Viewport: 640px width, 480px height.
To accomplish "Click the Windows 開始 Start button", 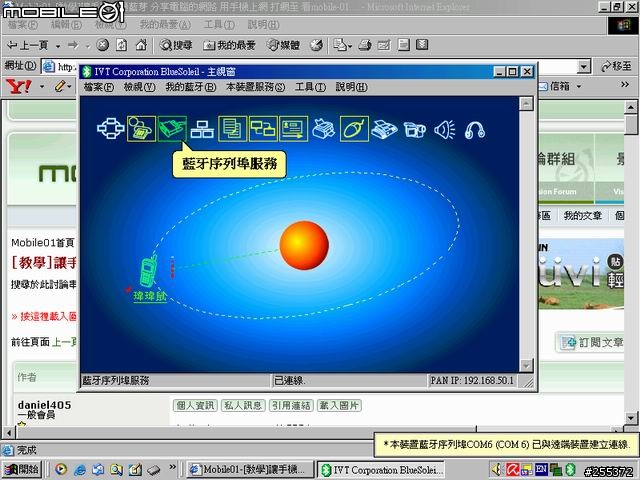I will [x=22, y=469].
